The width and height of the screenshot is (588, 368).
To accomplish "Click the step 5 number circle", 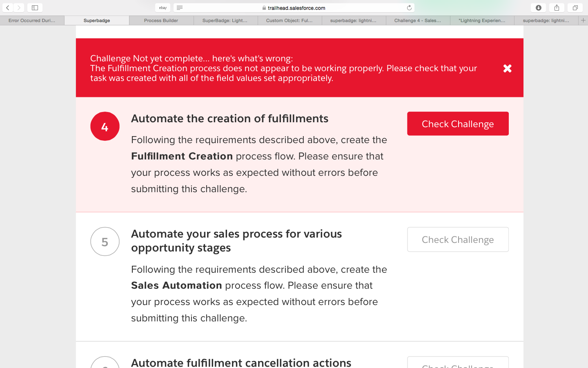I will 105,242.
